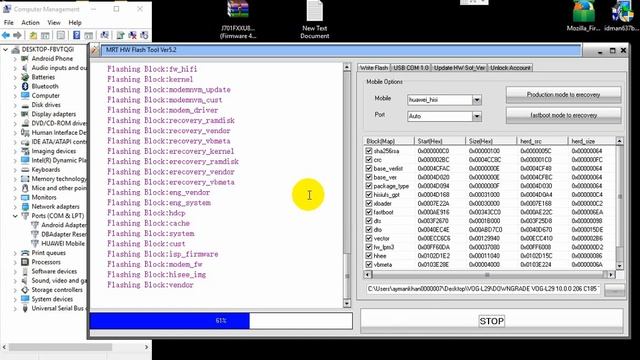Viewport: 640px width, 360px height.
Task: Go back in Computer Management toolbar
Action: 6,36
